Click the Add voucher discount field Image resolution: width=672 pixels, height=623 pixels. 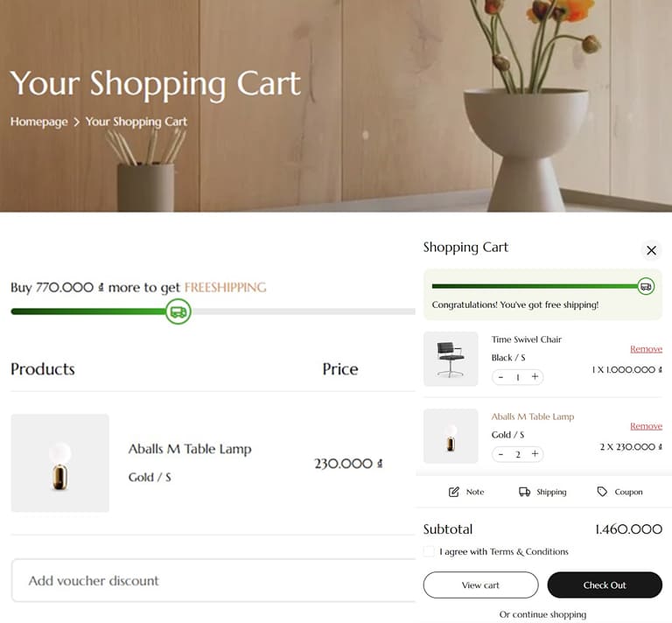(x=210, y=580)
